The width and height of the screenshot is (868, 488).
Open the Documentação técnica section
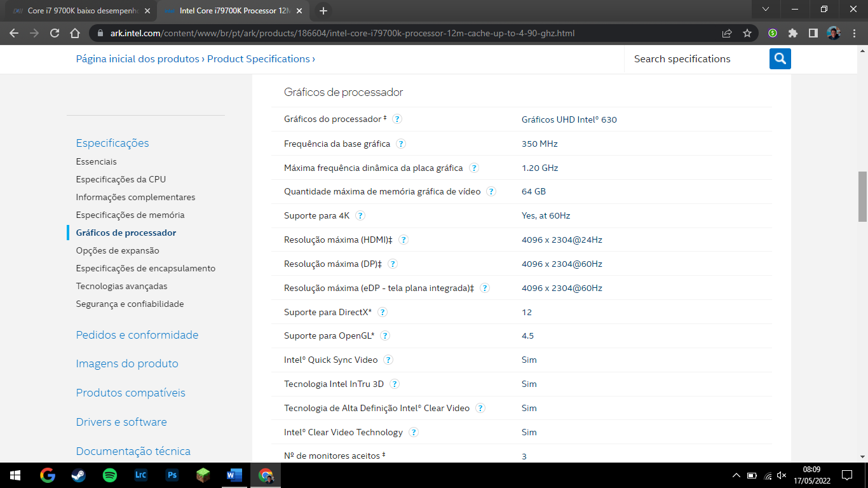coord(133,451)
